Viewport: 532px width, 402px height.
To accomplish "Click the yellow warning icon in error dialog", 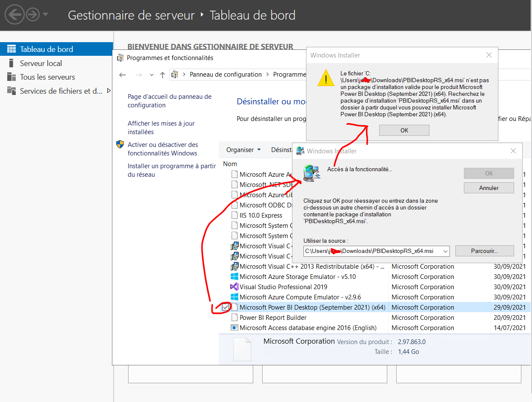I will (x=326, y=78).
